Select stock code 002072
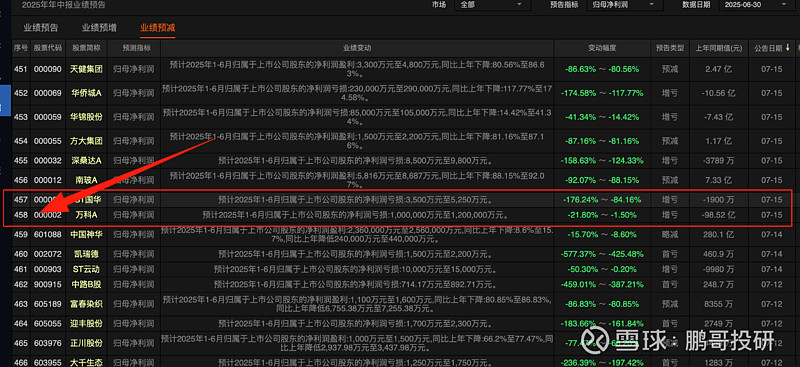The image size is (800, 367). [x=48, y=254]
